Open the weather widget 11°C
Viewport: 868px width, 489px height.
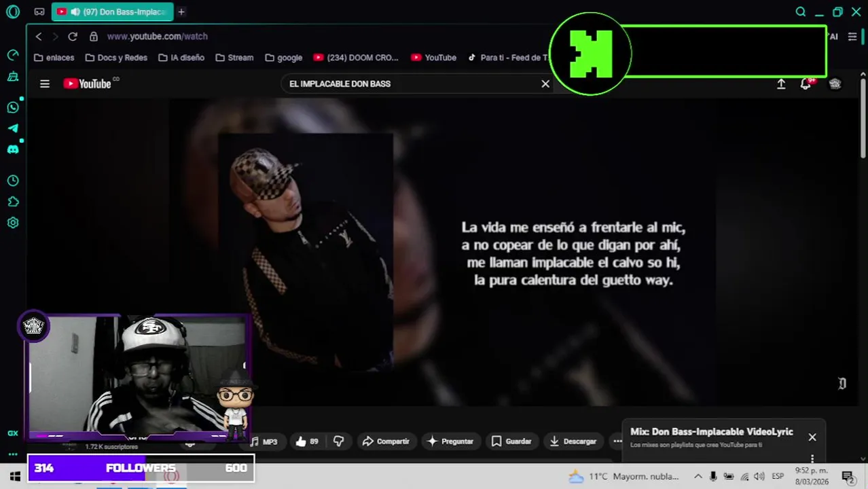[x=623, y=477]
